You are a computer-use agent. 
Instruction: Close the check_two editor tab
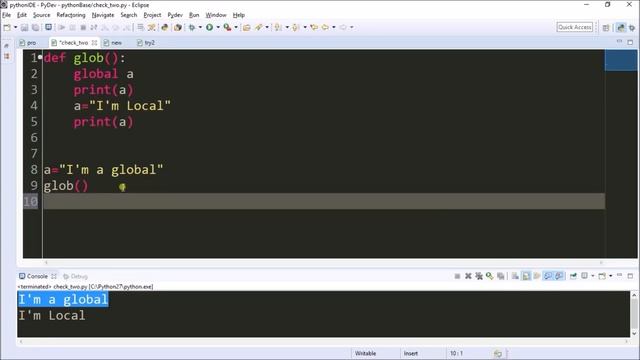94,42
